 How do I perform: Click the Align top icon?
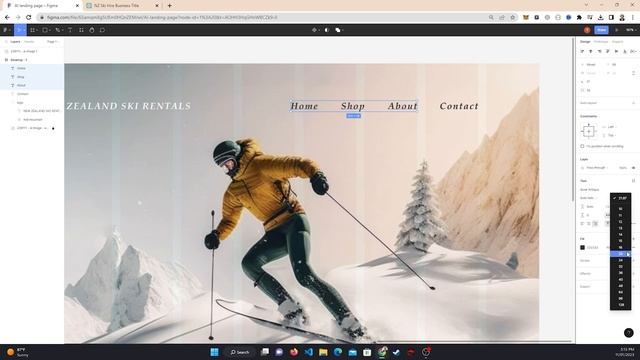[x=608, y=51]
